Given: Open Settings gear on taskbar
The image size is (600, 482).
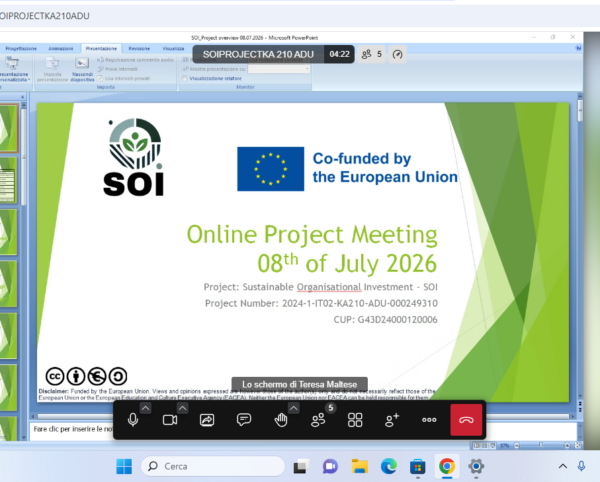Looking at the screenshot, I should click(x=476, y=466).
